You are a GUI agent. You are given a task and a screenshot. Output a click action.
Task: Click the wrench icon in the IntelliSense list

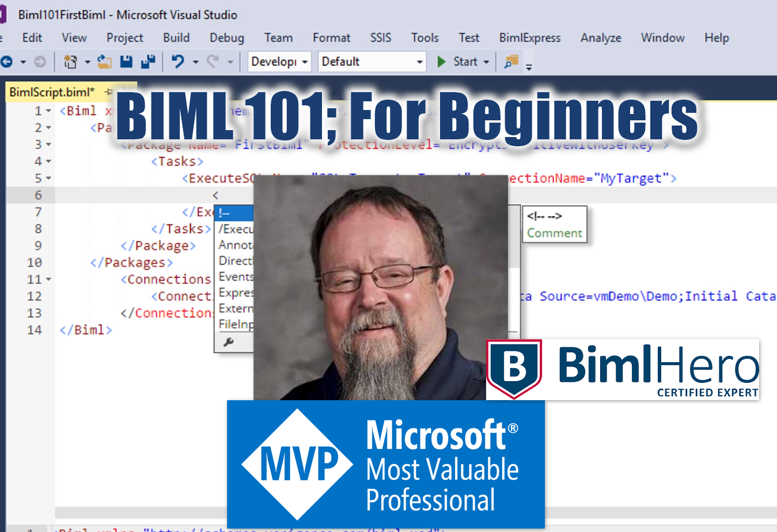pyautogui.click(x=228, y=343)
